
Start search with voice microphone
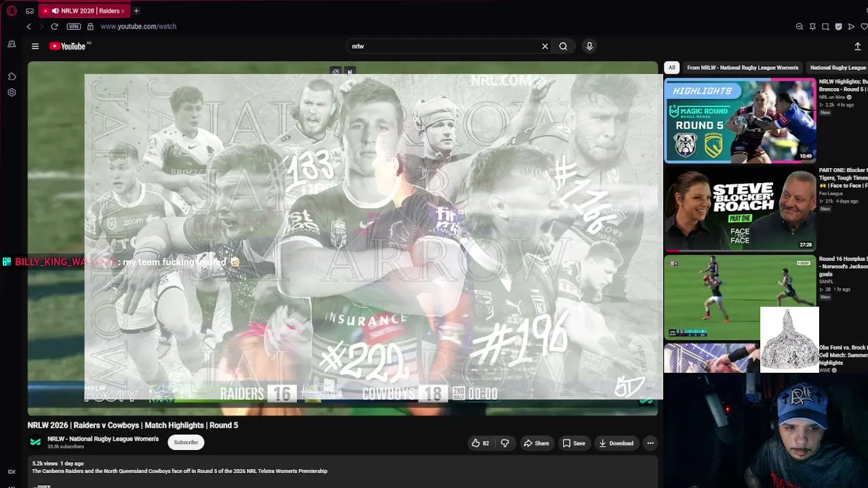tap(589, 46)
